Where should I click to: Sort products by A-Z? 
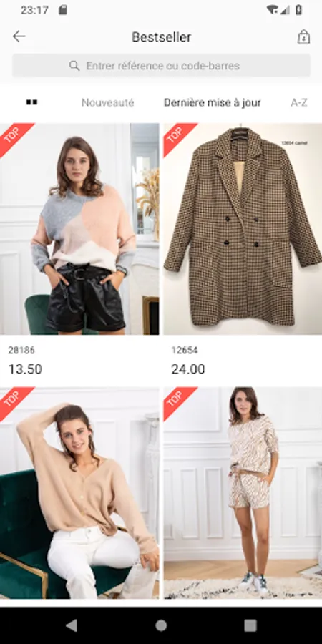[299, 102]
